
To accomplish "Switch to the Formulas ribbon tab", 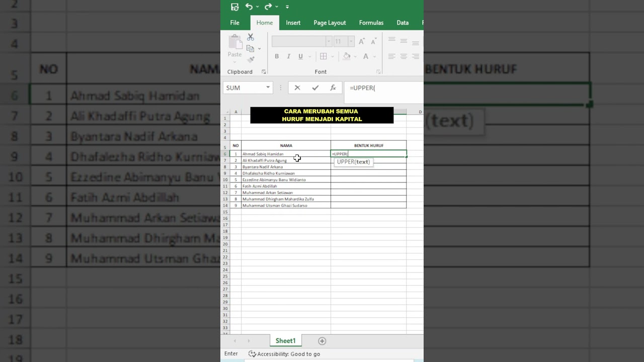I will click(371, 23).
